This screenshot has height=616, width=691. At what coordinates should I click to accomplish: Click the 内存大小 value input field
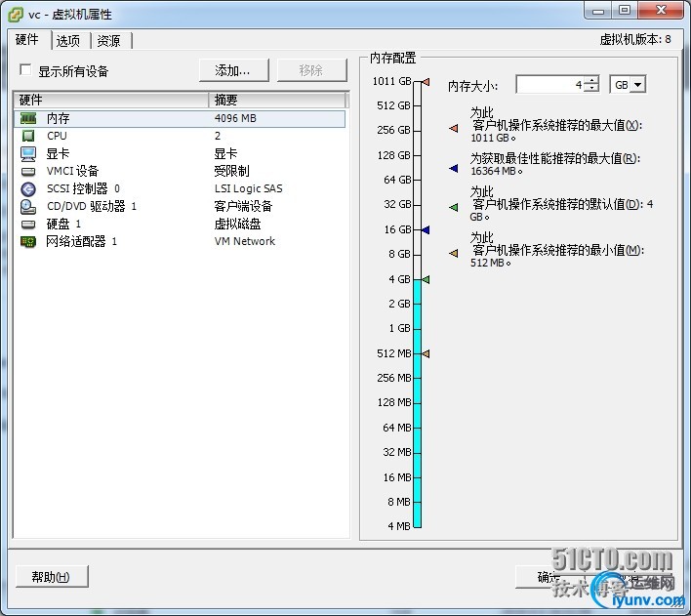point(551,85)
